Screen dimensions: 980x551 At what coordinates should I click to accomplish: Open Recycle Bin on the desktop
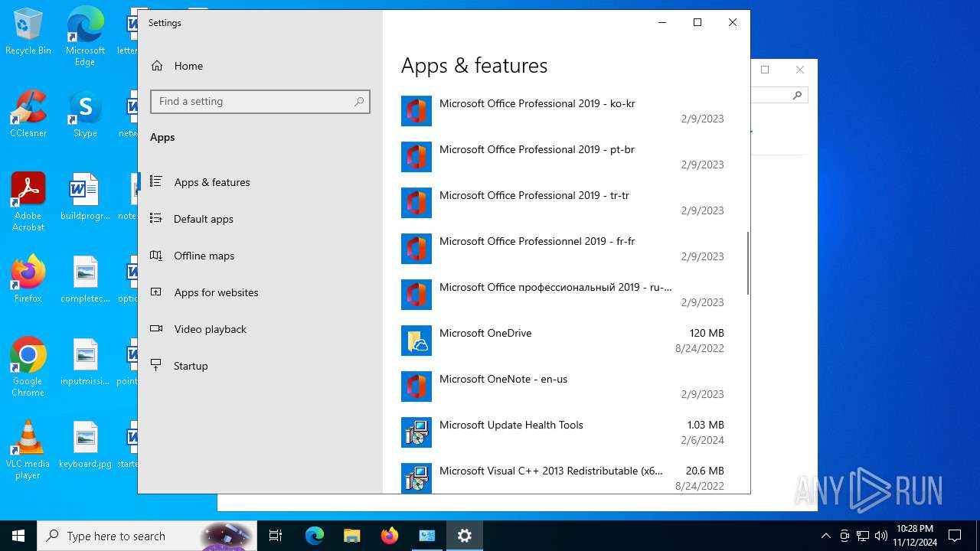click(28, 32)
